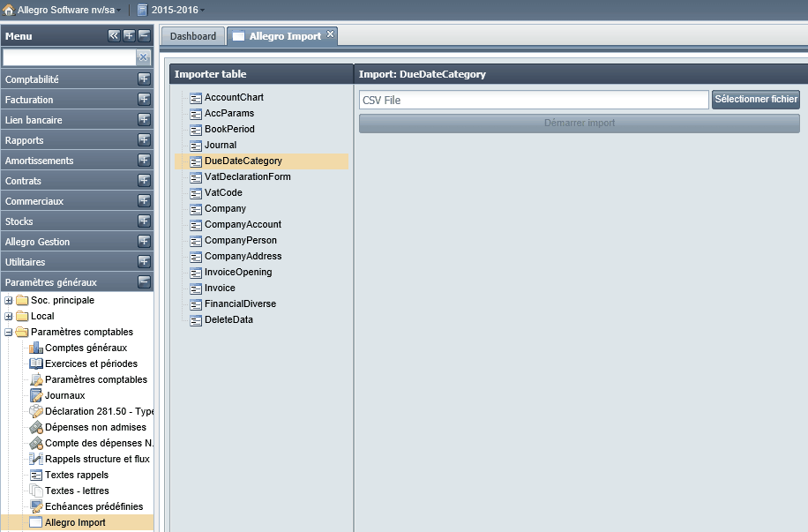Expand the Comptabilité menu section
This screenshot has height=532, width=808.
(x=145, y=79)
